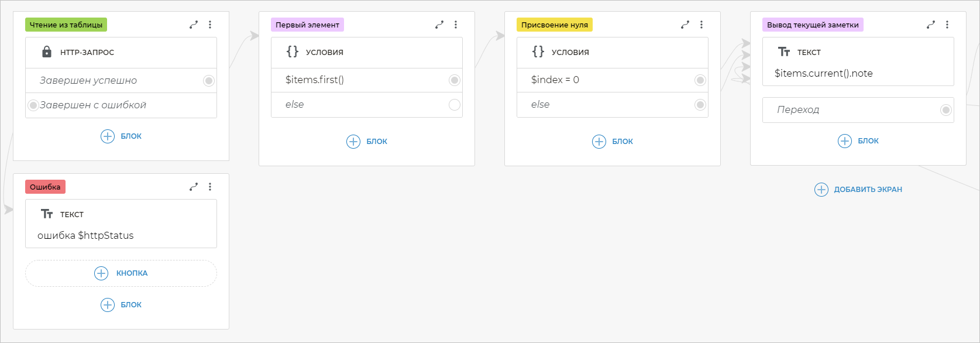This screenshot has height=343, width=980.
Task: Click the three-dot icon on 'Вывод текущей заметки'
Action: pos(947,25)
